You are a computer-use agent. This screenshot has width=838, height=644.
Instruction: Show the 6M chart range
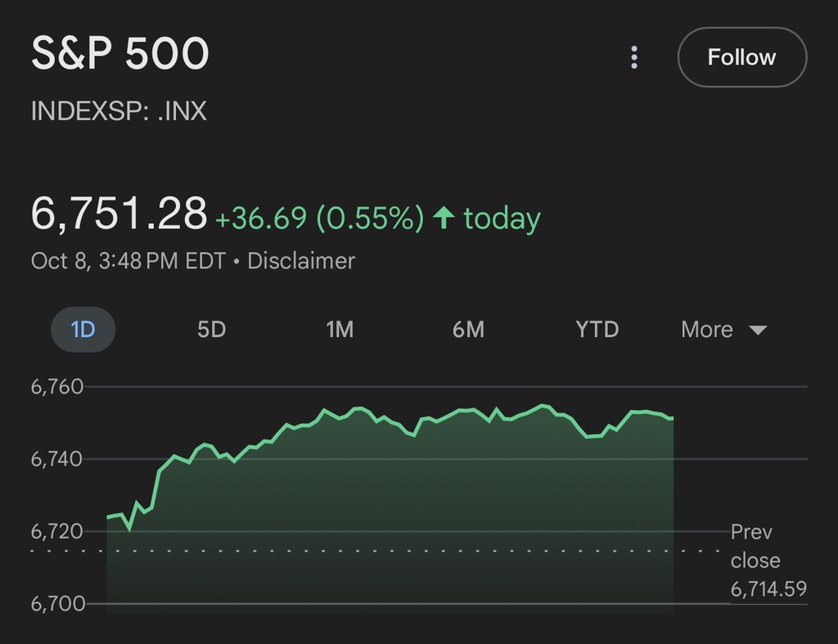468,330
